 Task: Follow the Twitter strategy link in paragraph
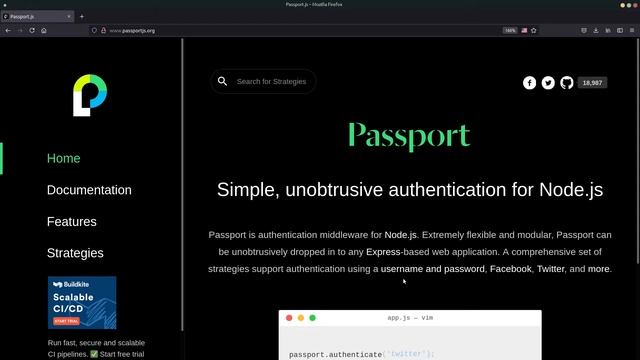point(550,269)
